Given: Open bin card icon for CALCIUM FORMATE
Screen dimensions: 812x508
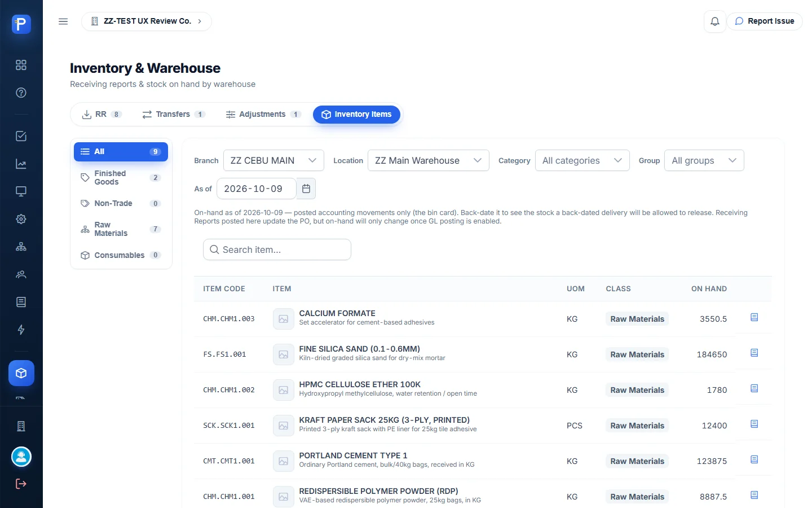Looking at the screenshot, I should tap(754, 318).
